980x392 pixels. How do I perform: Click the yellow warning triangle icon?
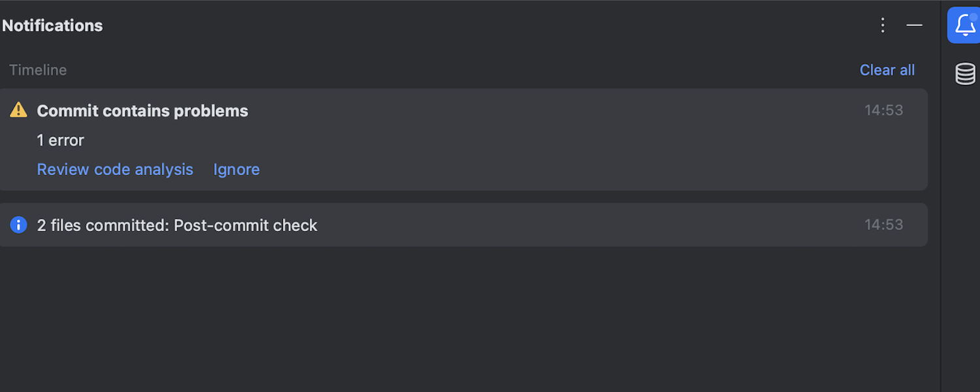[19, 110]
